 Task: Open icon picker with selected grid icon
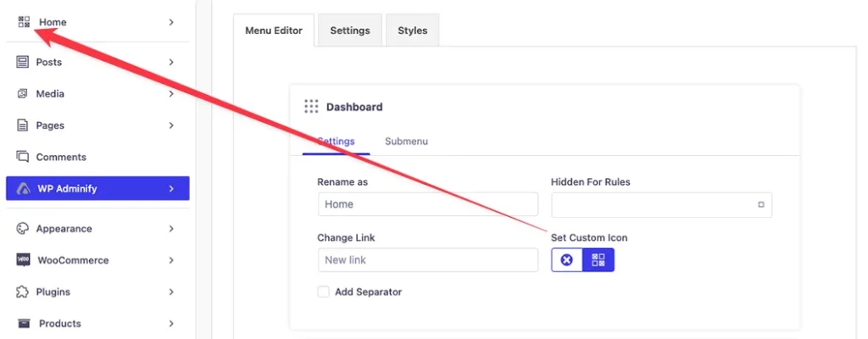[x=598, y=260]
